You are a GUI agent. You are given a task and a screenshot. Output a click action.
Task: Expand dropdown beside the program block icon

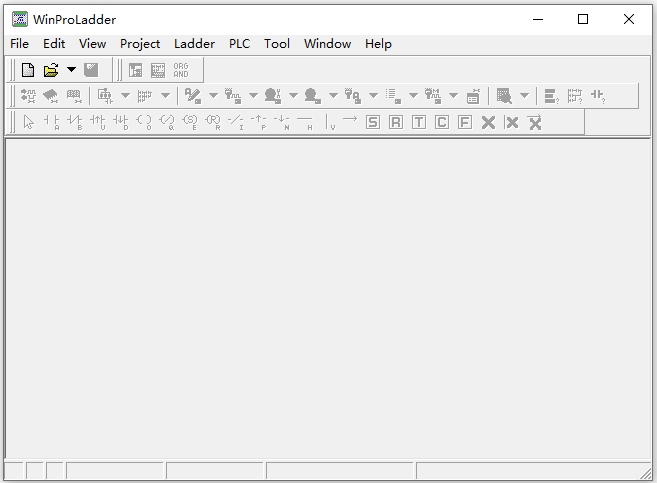pyautogui.click(x=125, y=96)
